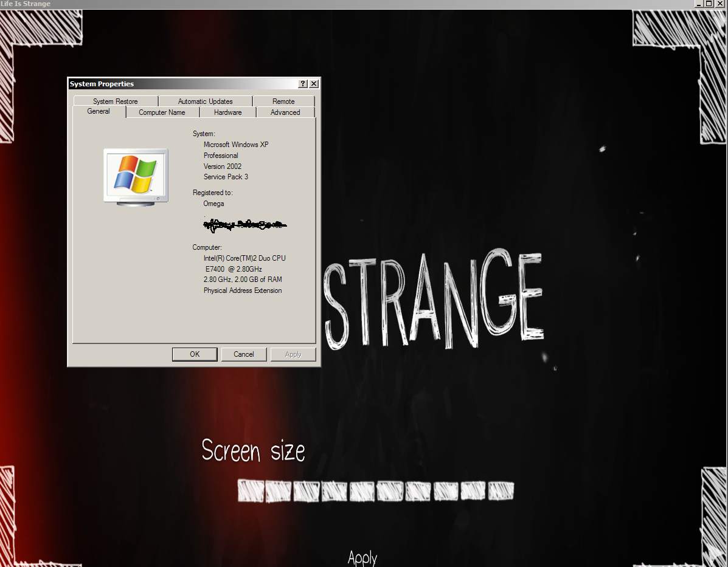This screenshot has width=728, height=567.
Task: Click the "Intel(R) Core(TM)2 Duo CPU" line
Action: (x=244, y=258)
